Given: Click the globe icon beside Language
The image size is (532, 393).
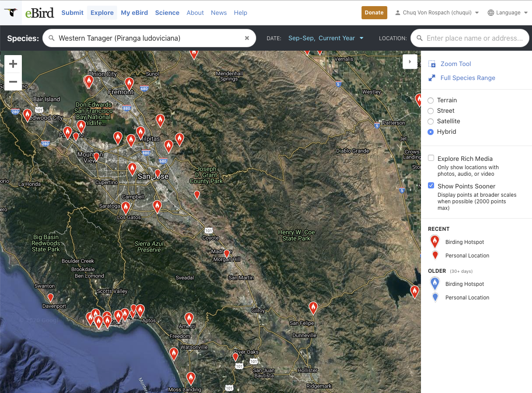Looking at the screenshot, I should coord(491,13).
